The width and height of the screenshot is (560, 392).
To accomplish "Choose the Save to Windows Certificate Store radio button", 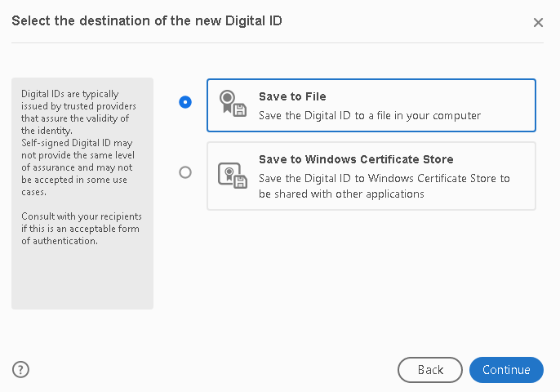I will (185, 172).
